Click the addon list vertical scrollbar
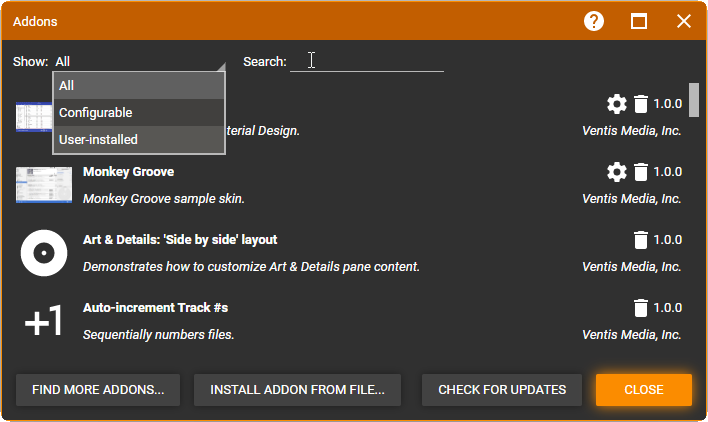 [x=693, y=100]
